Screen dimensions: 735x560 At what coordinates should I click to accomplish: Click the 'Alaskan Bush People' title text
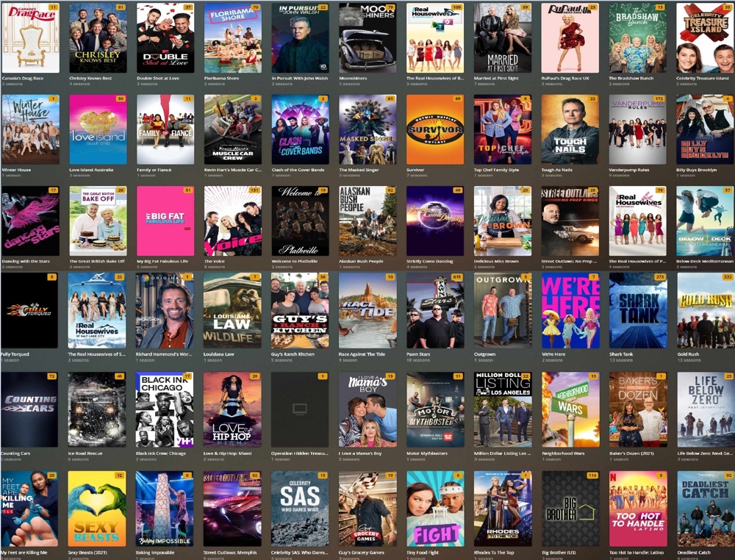point(361,261)
